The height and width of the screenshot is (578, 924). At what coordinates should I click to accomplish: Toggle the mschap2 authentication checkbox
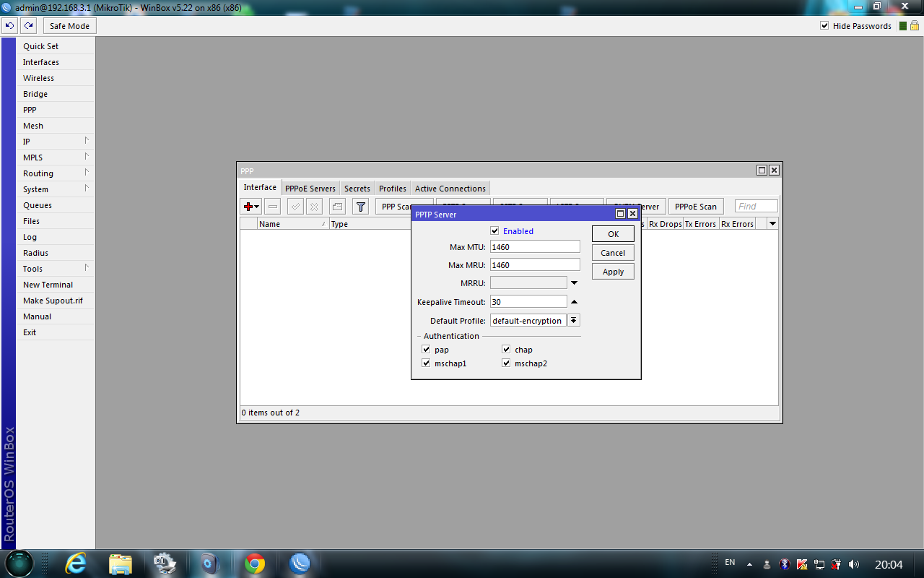tap(506, 363)
